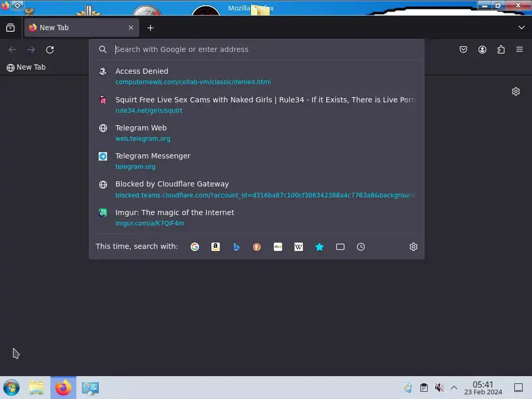Expand the list all tabs chevron
The width and height of the screenshot is (532, 399).
coord(522,28)
